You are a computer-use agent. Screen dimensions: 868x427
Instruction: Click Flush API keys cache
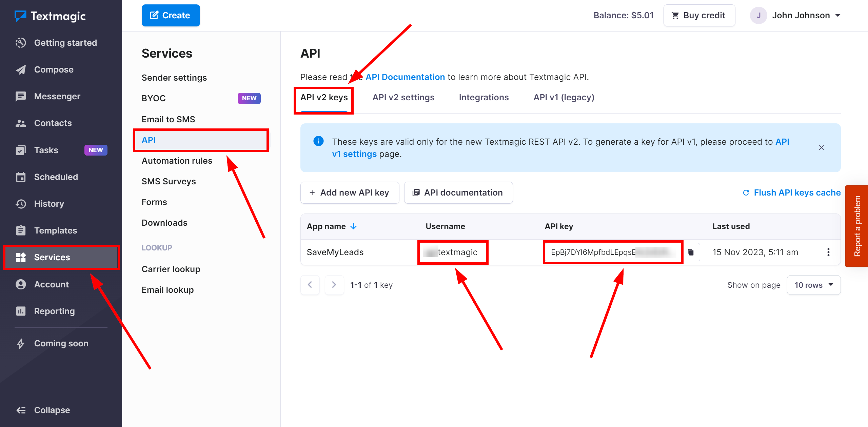(x=791, y=193)
